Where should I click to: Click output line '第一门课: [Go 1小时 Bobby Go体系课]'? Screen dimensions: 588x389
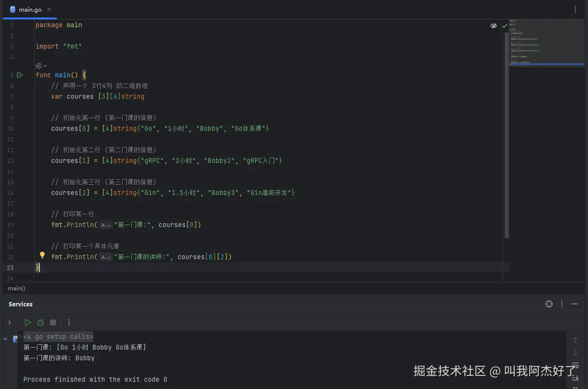click(x=85, y=347)
